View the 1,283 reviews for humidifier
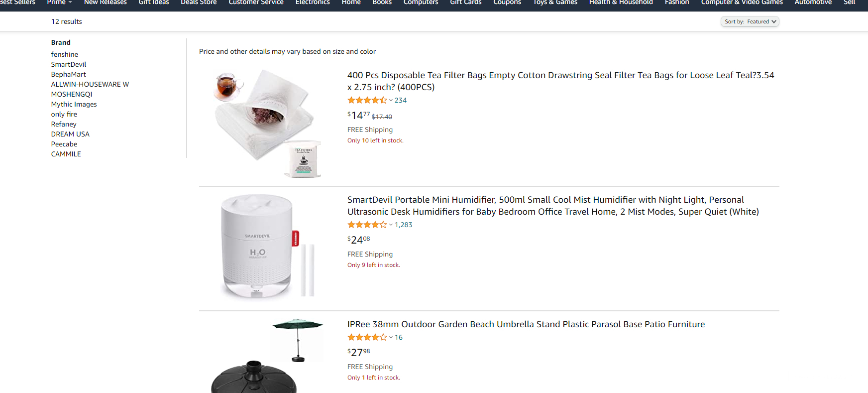The height and width of the screenshot is (393, 868). click(x=403, y=225)
